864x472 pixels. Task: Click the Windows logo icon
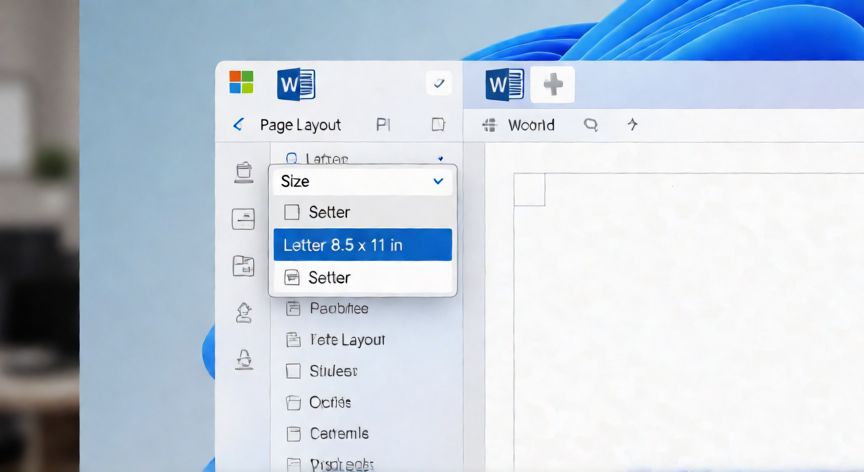pyautogui.click(x=241, y=83)
